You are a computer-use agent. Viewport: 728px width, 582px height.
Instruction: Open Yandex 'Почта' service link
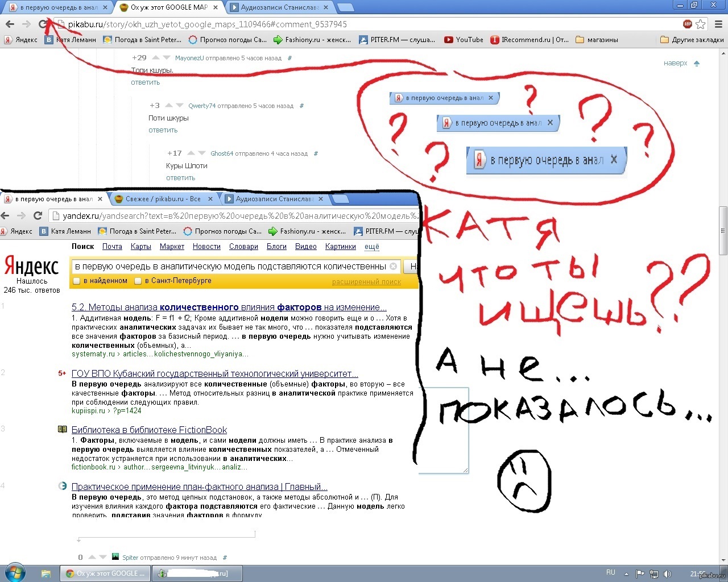(x=112, y=247)
